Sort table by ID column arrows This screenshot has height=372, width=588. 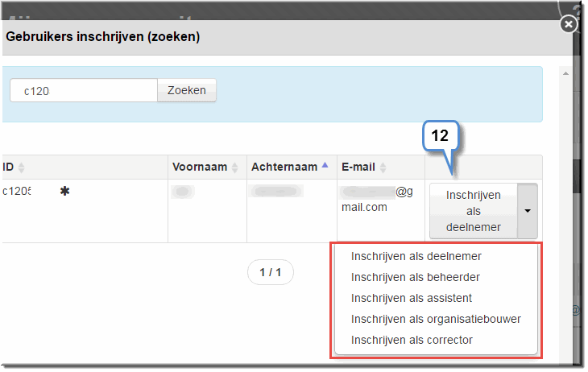click(22, 167)
